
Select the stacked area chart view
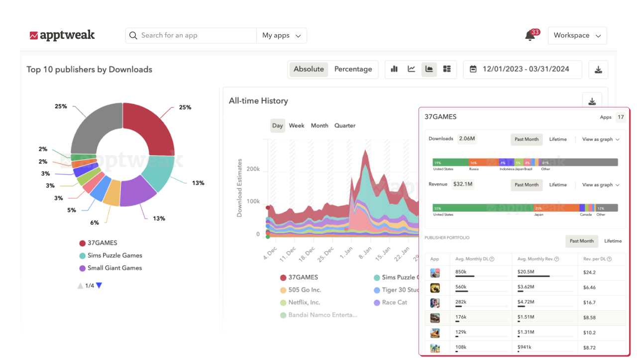coord(429,69)
